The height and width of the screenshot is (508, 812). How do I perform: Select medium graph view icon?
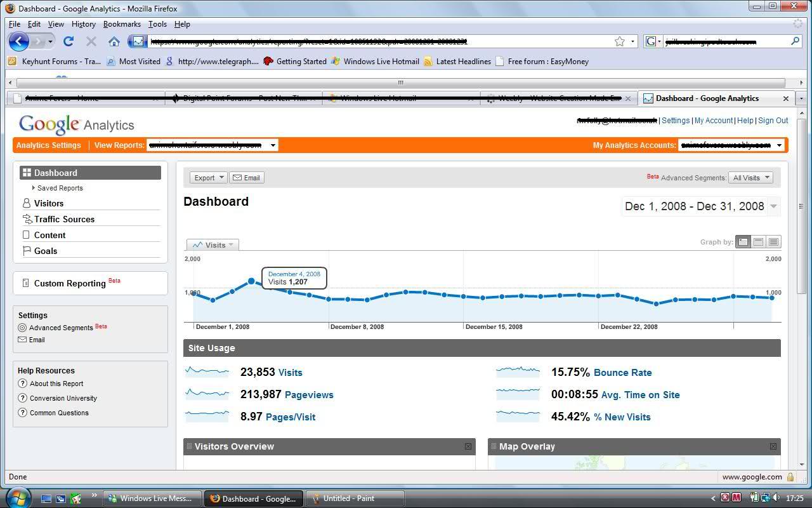pos(758,242)
